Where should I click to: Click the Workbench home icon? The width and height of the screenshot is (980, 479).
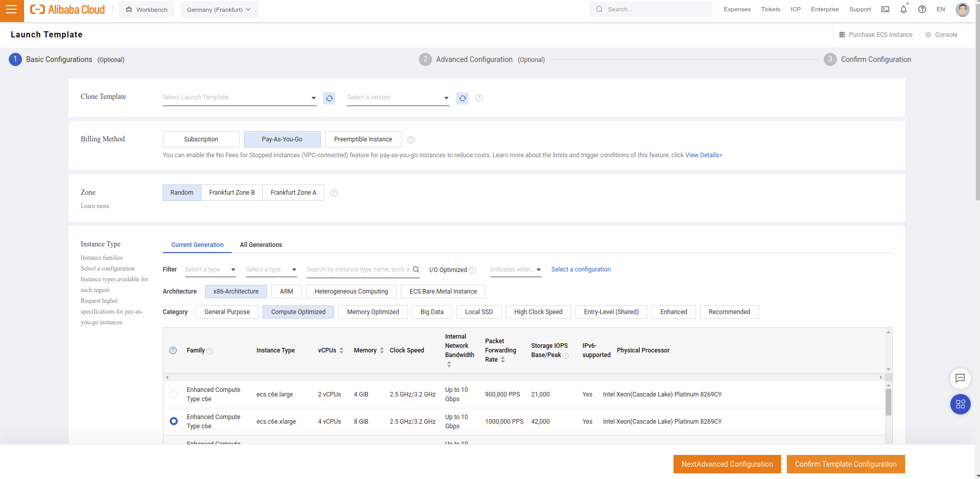[129, 10]
